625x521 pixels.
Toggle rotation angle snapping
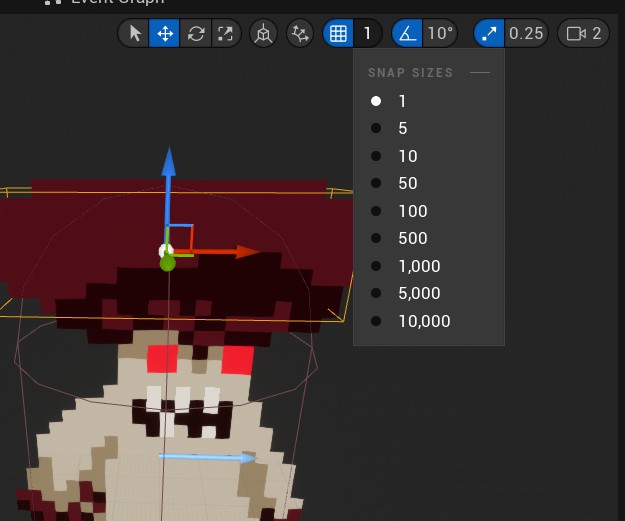click(x=407, y=34)
